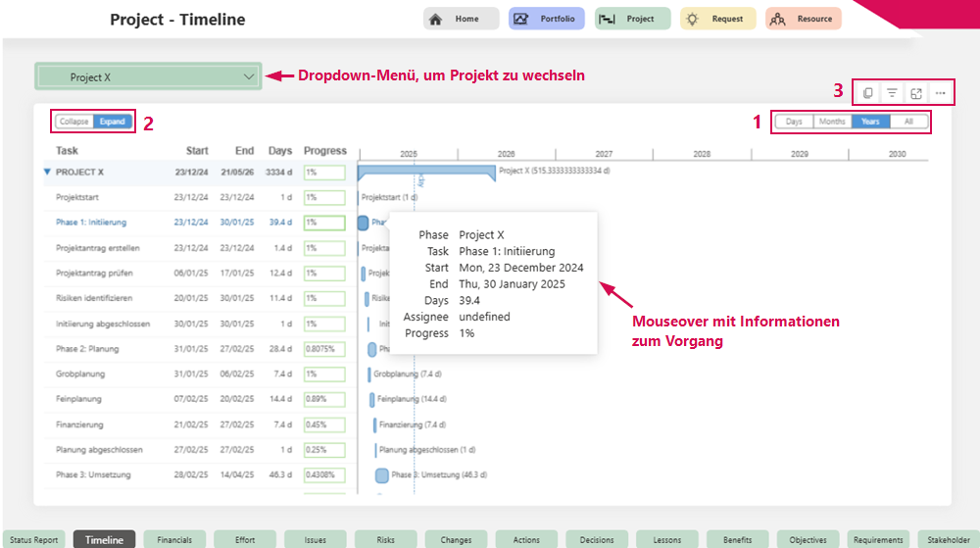
Task: Click the copy visual icon
Action: tap(867, 93)
